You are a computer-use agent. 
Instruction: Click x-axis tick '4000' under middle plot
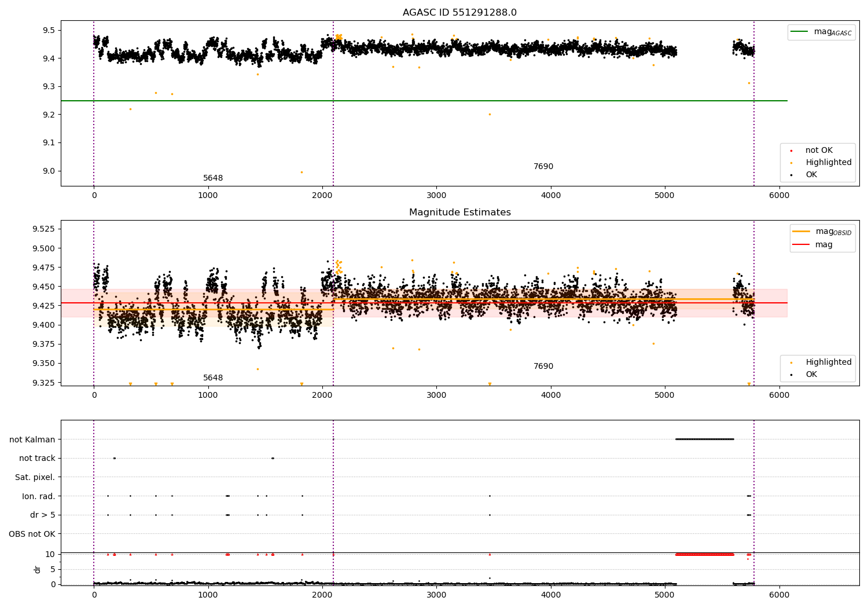[x=550, y=395]
